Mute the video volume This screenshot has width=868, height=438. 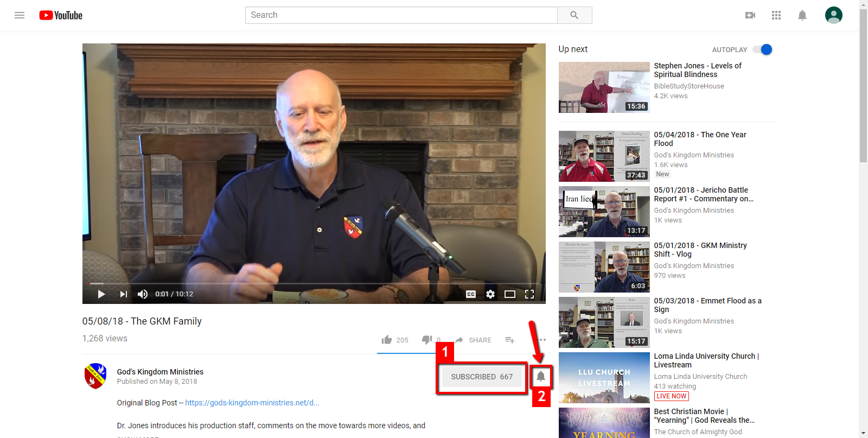coord(143,294)
